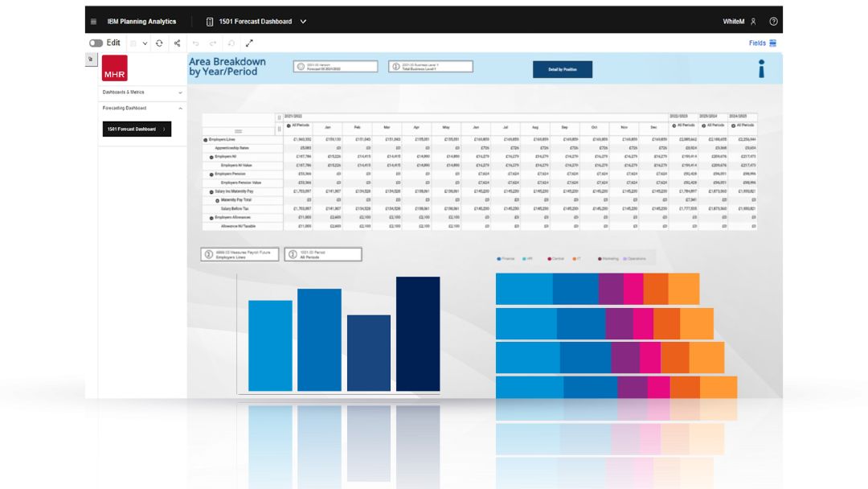Click the IBM Planning Analytics title

point(141,22)
